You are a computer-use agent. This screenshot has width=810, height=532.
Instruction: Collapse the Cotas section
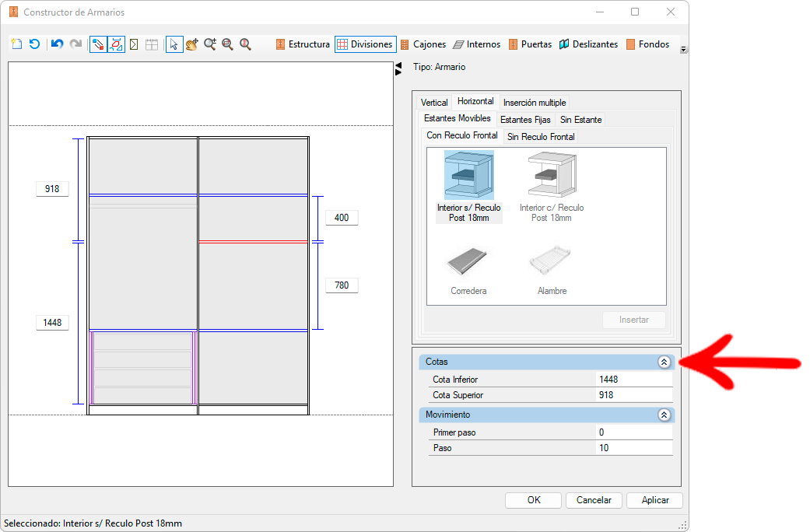point(664,362)
